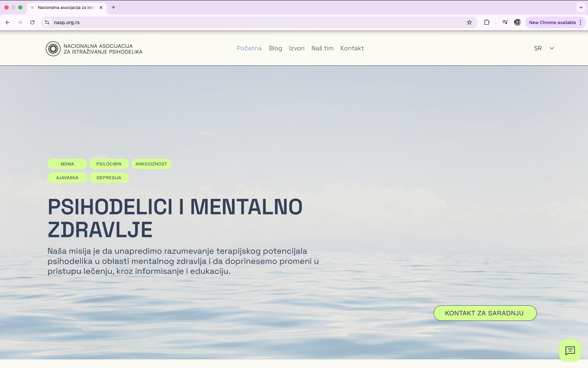Bookmark this page with star icon
588x368 pixels.
(x=469, y=22)
